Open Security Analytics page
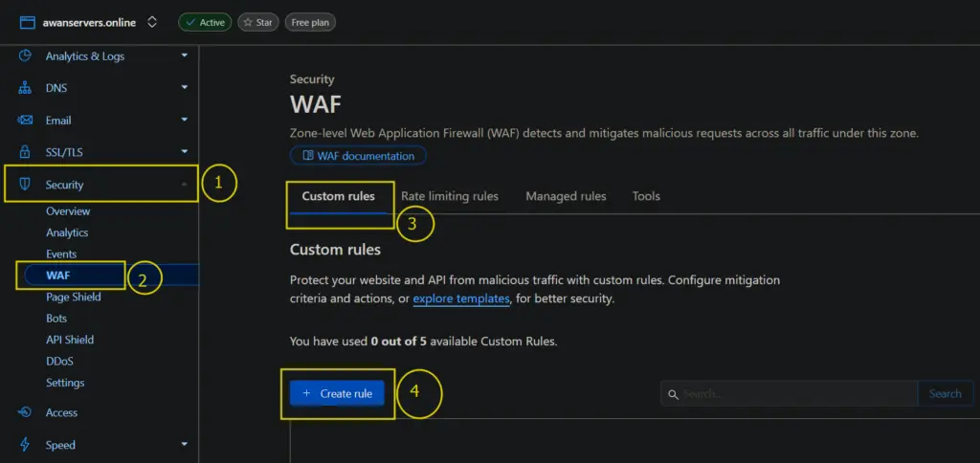The width and height of the screenshot is (980, 463). pos(67,232)
